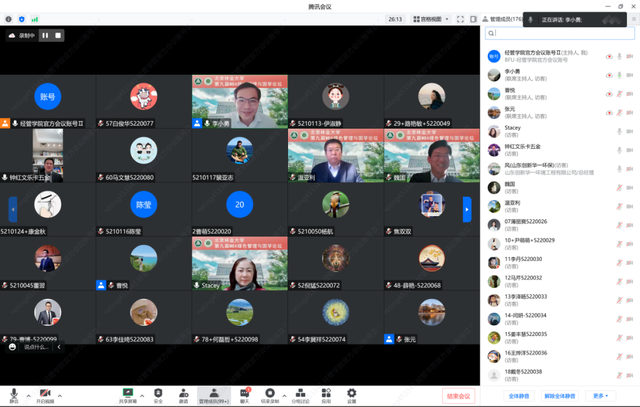Toggle Stacey's camera icon in member list
640x407 pixels.
(x=630, y=131)
